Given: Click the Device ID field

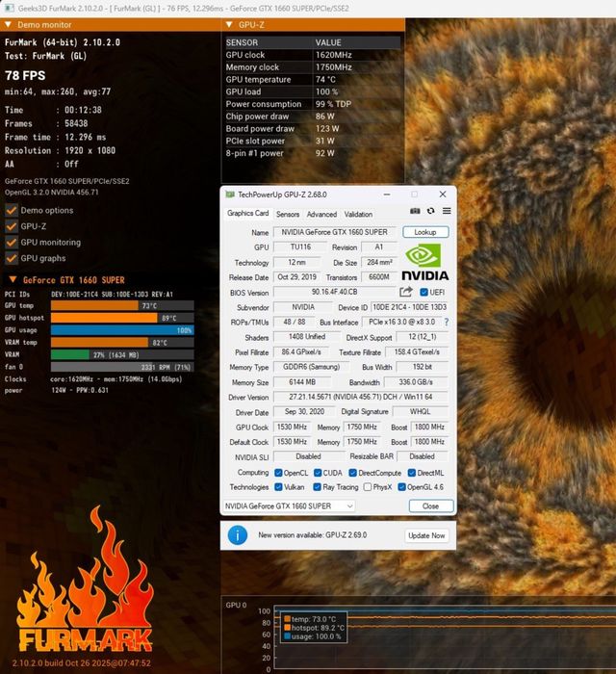Looking at the screenshot, I should [409, 307].
